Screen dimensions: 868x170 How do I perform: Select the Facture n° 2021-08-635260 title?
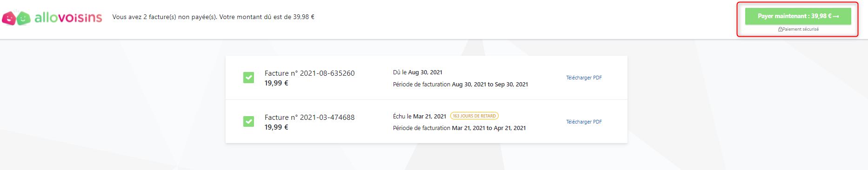[310, 73]
